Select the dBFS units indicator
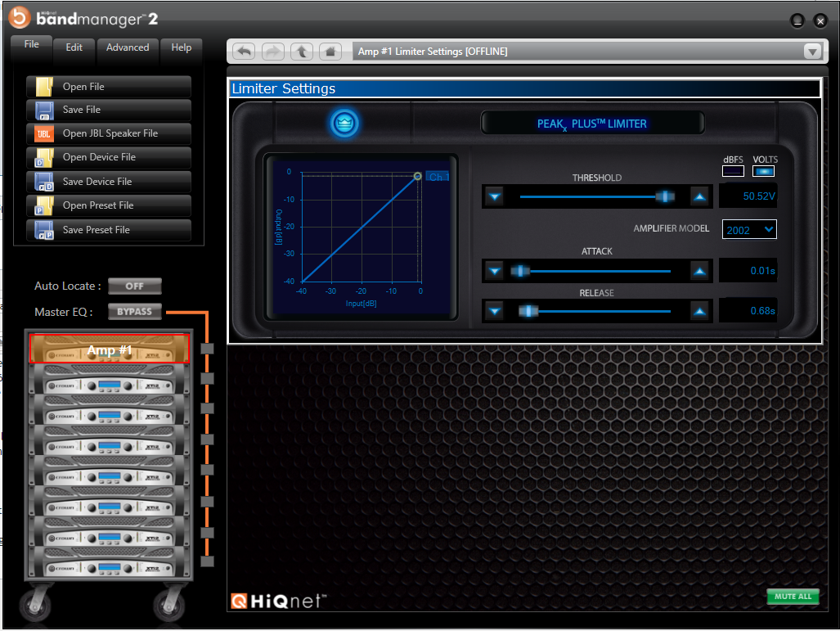Viewport: 840px width, 631px height. click(733, 171)
